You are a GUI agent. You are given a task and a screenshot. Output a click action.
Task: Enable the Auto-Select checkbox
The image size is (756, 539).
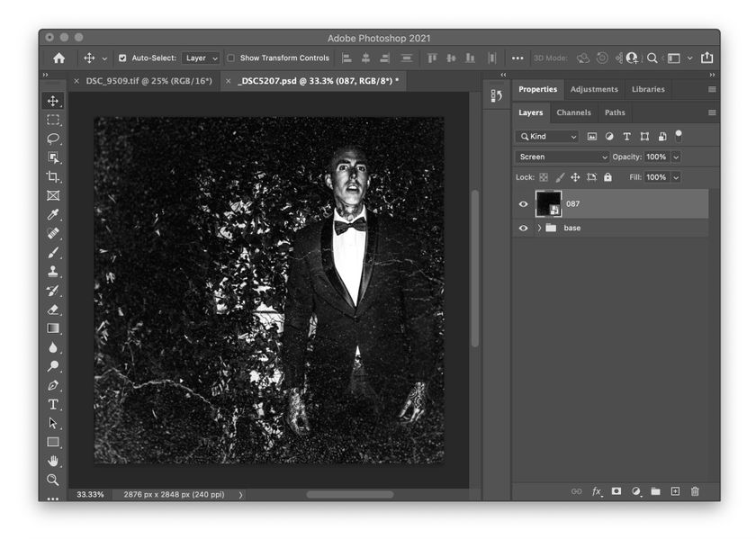coord(121,58)
